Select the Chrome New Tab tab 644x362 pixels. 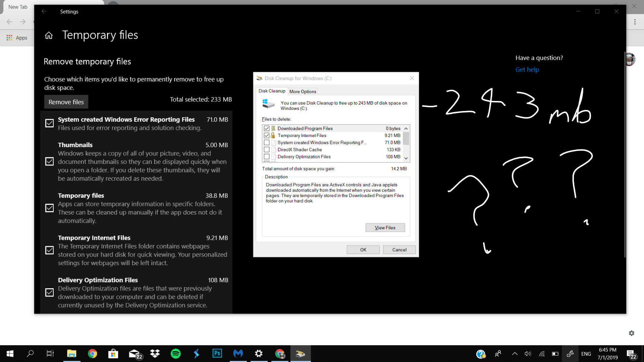(18, 7)
